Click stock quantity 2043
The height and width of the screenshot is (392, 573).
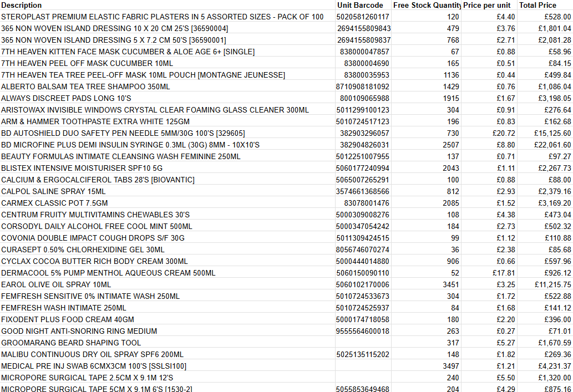[451, 169]
